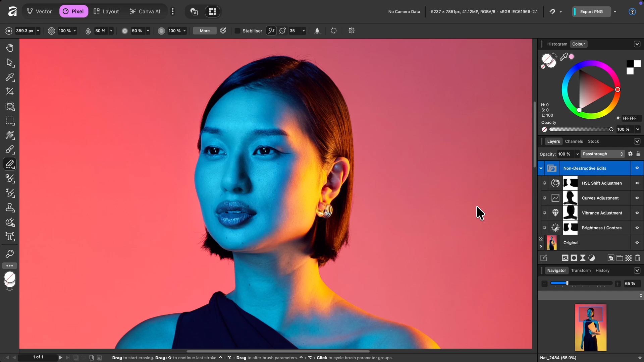Hide the HSL Shift Adjustment layer
This screenshot has height=362, width=644.
click(637, 183)
